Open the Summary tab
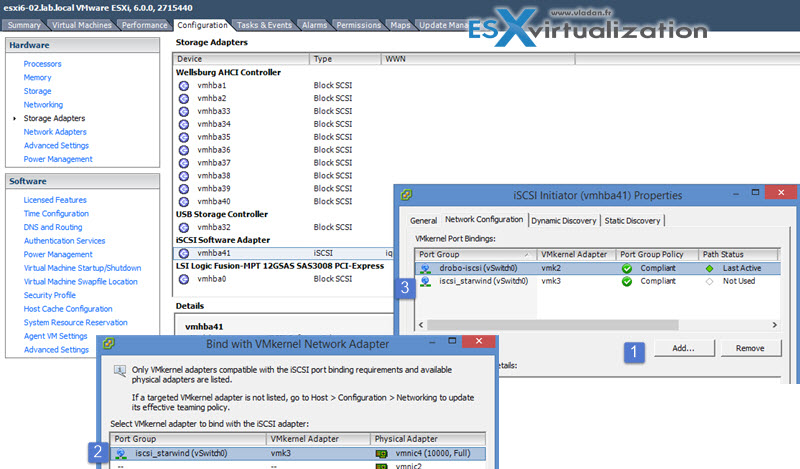The image size is (800, 469). [24, 25]
